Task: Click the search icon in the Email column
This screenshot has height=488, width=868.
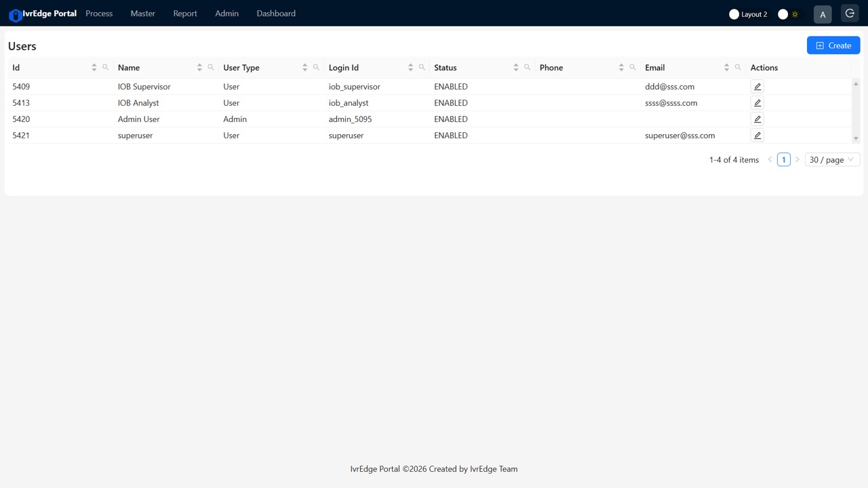Action: click(738, 67)
